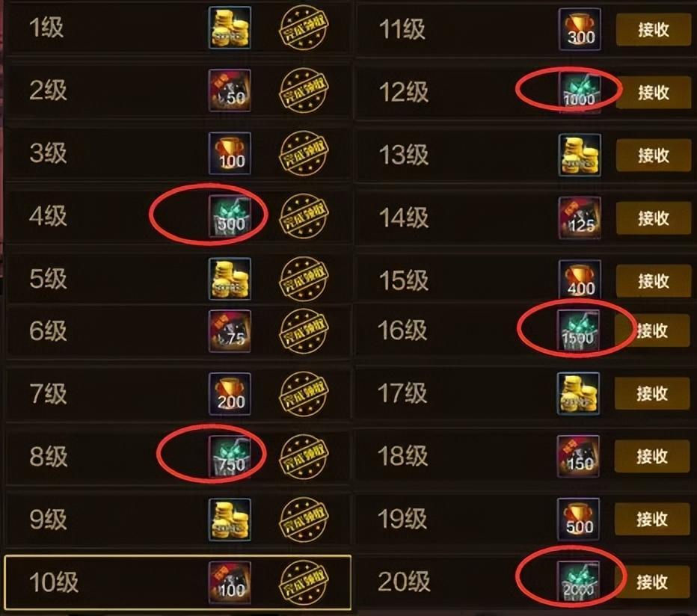
Task: Click the completed stamp on 7级 row
Action: click(x=304, y=394)
